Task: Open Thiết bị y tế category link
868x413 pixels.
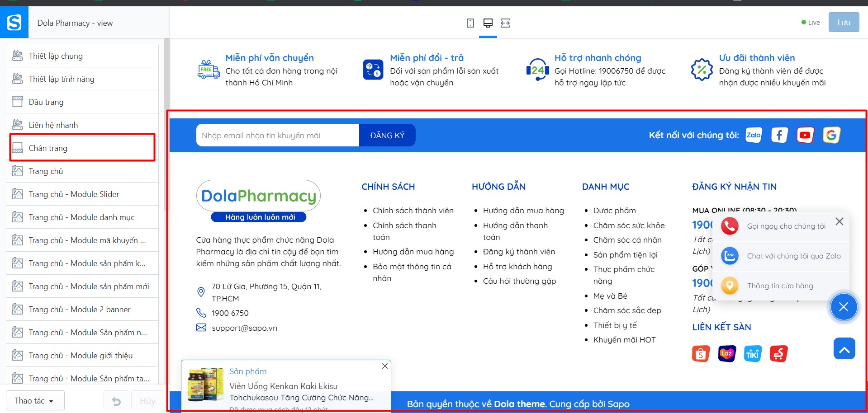Action: 615,325
